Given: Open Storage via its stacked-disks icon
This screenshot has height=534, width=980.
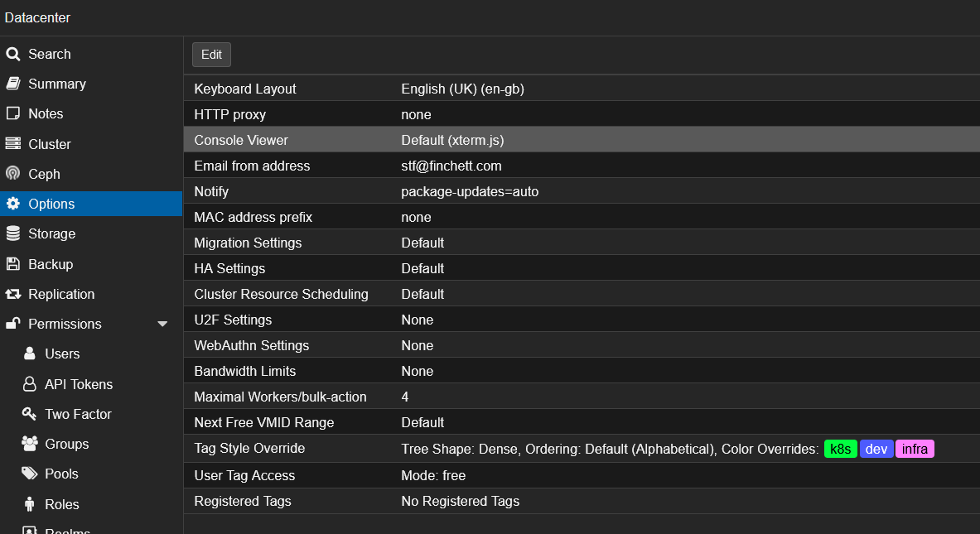Looking at the screenshot, I should [12, 233].
